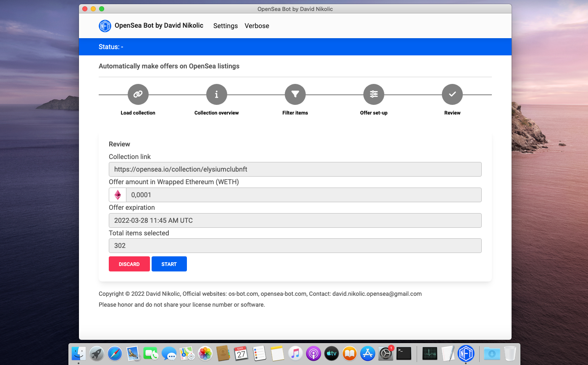This screenshot has width=588, height=365.
Task: Click the offer amount field showing 0,0001
Action: pyautogui.click(x=304, y=195)
